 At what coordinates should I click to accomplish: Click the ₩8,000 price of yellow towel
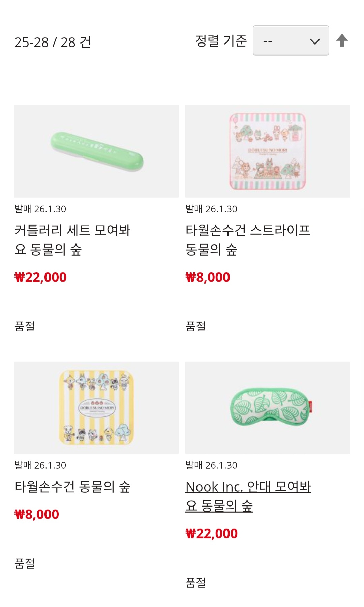37,514
